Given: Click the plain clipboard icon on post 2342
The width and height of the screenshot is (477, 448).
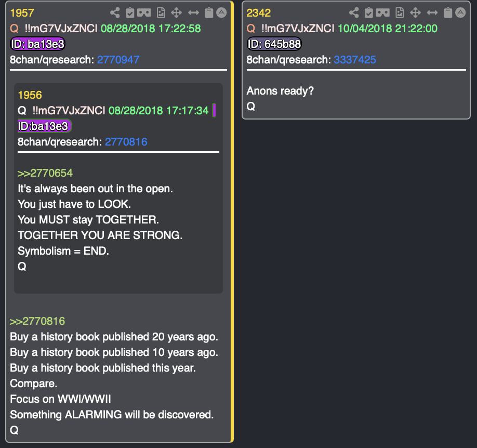Looking at the screenshot, I should (447, 13).
